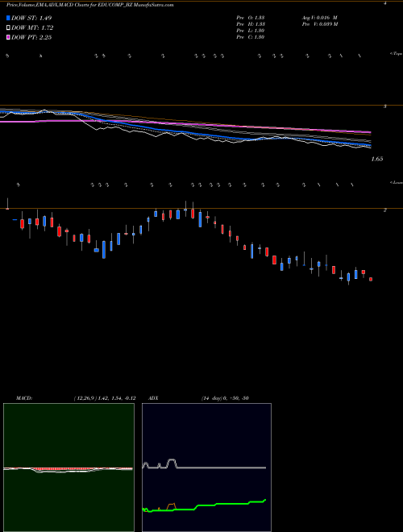The height and width of the screenshot is (532, 403).
Task: Click the 'Avg V: 0.016 M' volume text
Action: click(x=319, y=18)
